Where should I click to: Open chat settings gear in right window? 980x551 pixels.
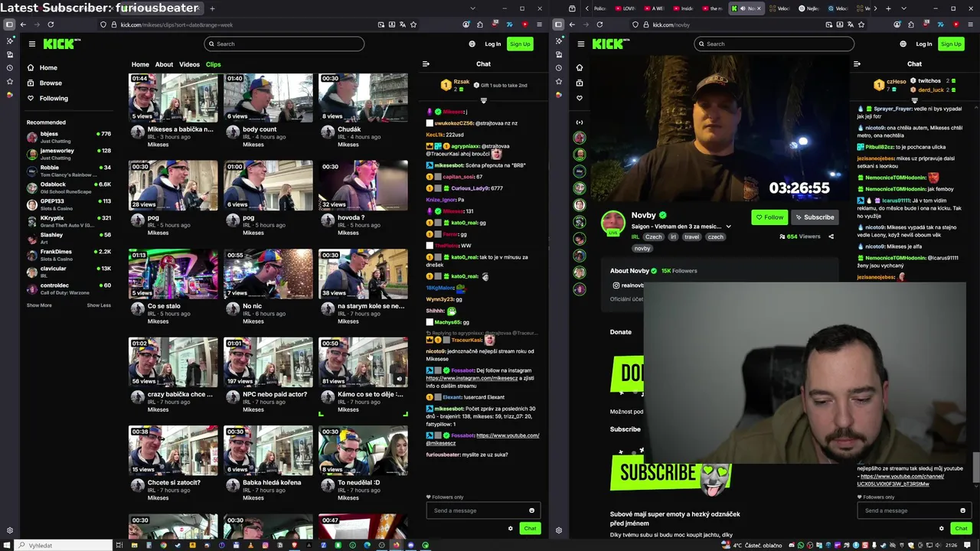click(x=941, y=528)
